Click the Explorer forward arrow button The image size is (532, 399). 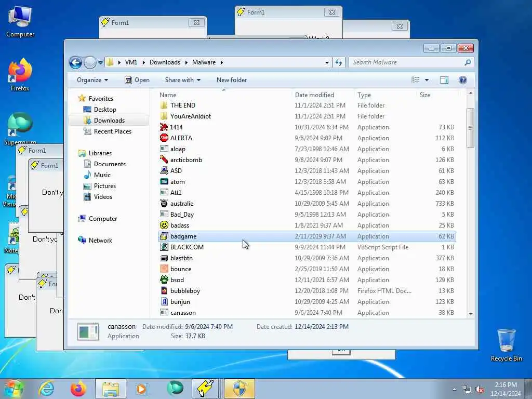90,62
